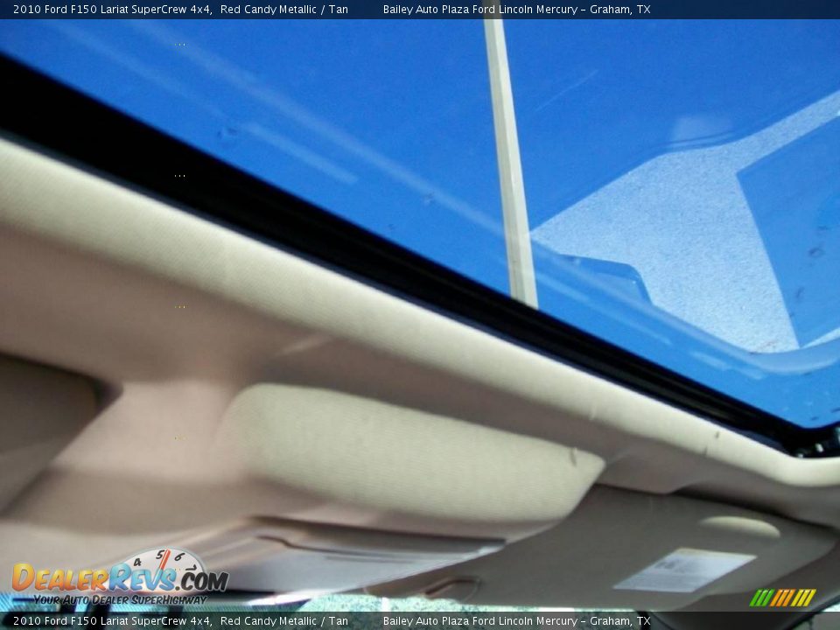Click the top caption "2010 Ford F150 Lariat SuperCrew 4x4"
The height and width of the screenshot is (630, 840).
tap(113, 9)
